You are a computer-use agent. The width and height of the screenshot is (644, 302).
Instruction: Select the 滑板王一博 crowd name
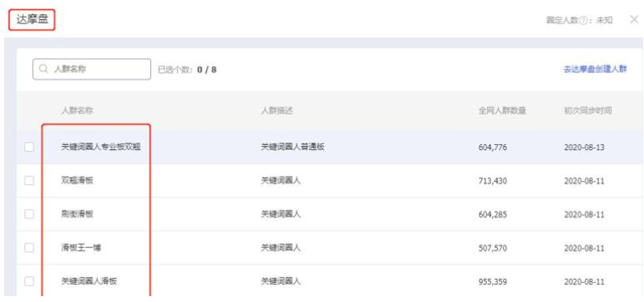(x=81, y=248)
